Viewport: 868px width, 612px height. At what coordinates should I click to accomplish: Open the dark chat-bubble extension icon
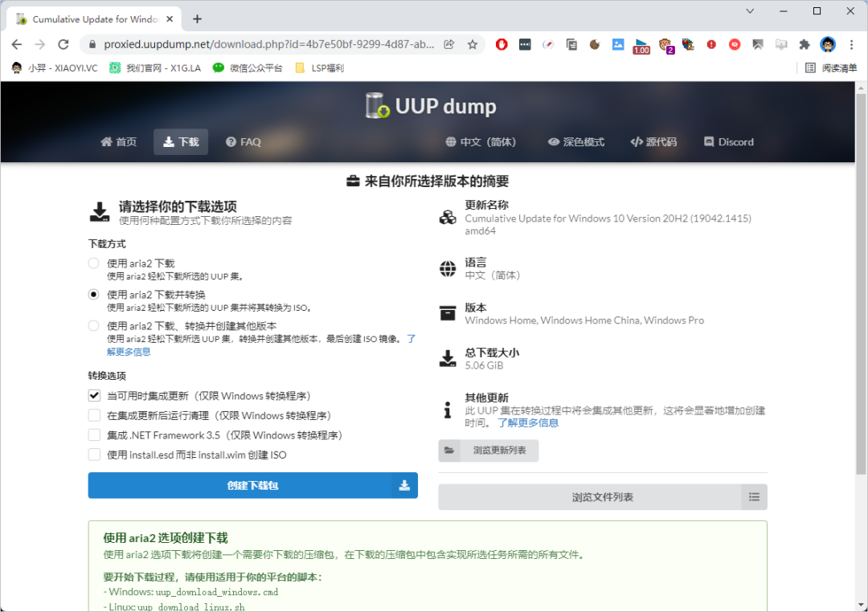pos(525,44)
